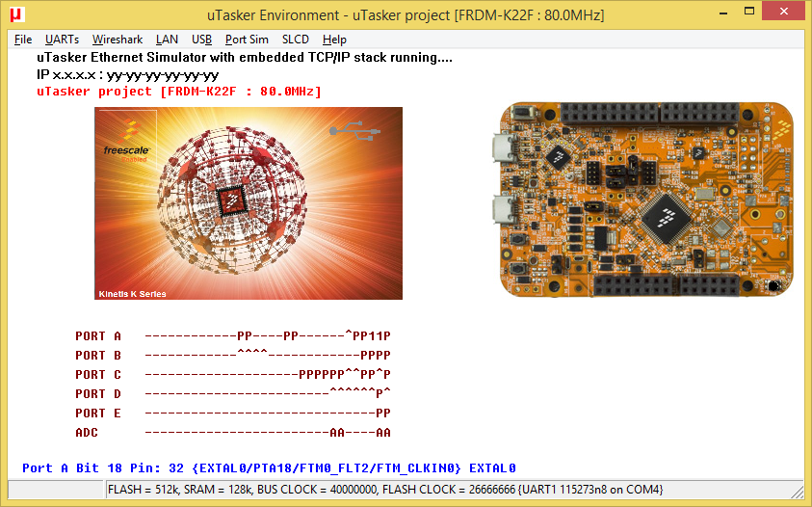Click the Freescale logo printed on board corner

pyautogui.click(x=782, y=129)
